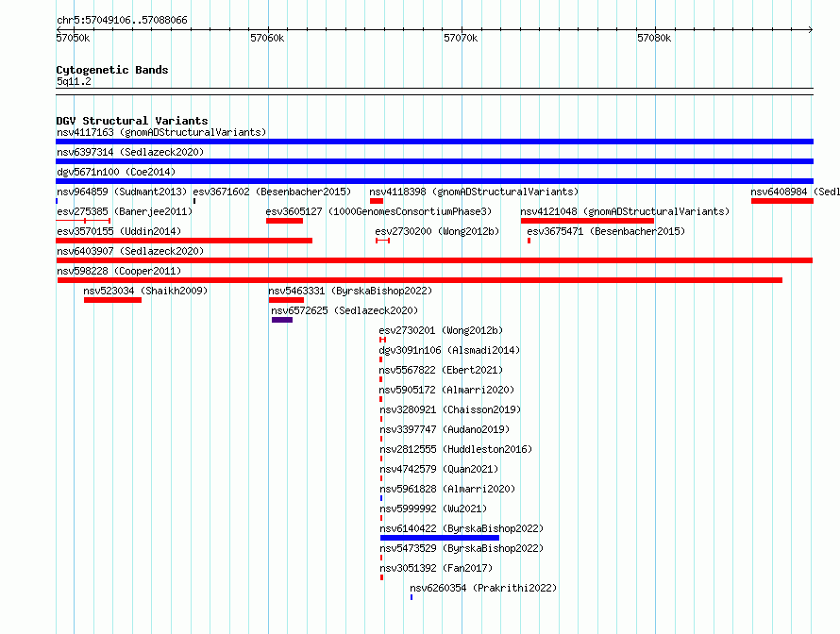Click the nsv3397747 (Audano2019) label
Screen dimensions: 840x634
click(x=445, y=429)
